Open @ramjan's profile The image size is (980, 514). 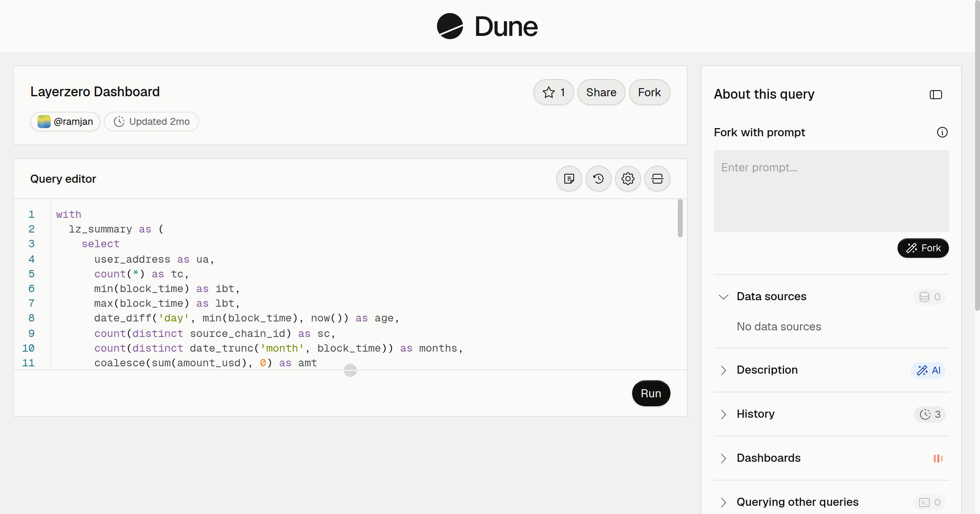[65, 122]
